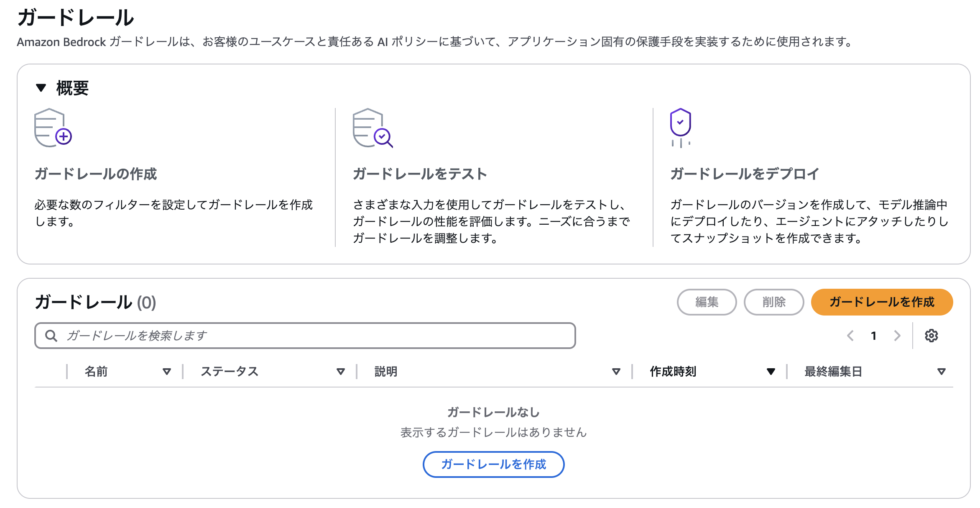
Task: Click the search magnifier icon
Action: click(51, 335)
